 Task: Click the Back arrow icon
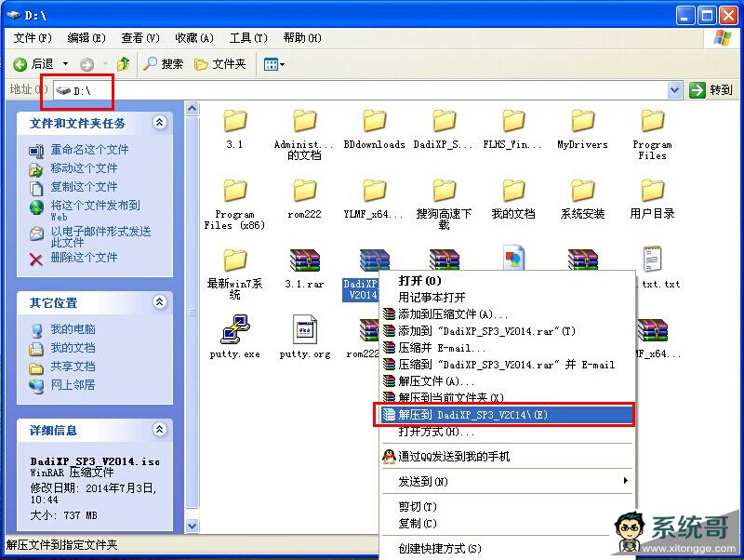tap(20, 64)
